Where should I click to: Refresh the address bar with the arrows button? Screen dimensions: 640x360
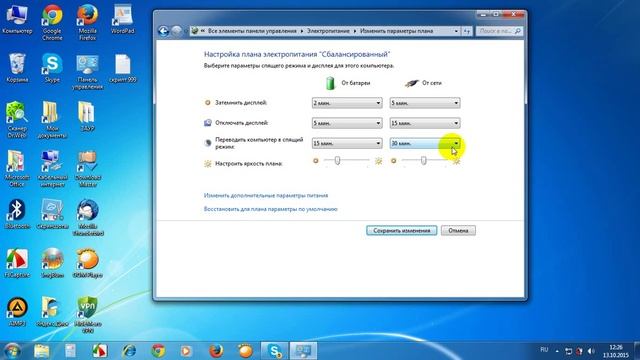tap(467, 31)
